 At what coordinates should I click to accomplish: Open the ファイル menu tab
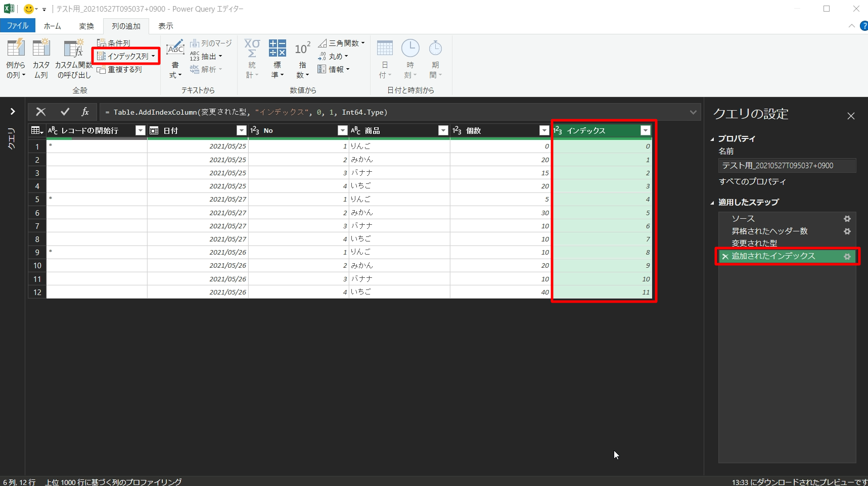tap(18, 26)
